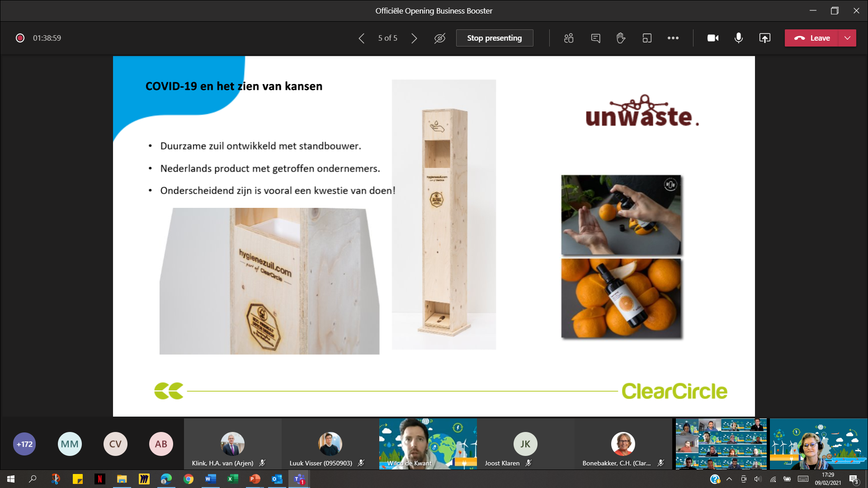
Task: Click the muted mic icon next to Joost Klaren
Action: (x=528, y=463)
